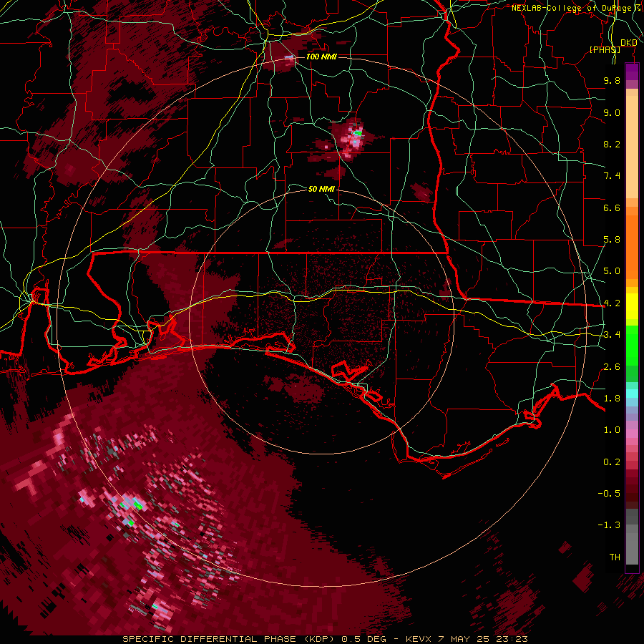
Task: Click the 7.4 value on the scale
Action: click(612, 176)
